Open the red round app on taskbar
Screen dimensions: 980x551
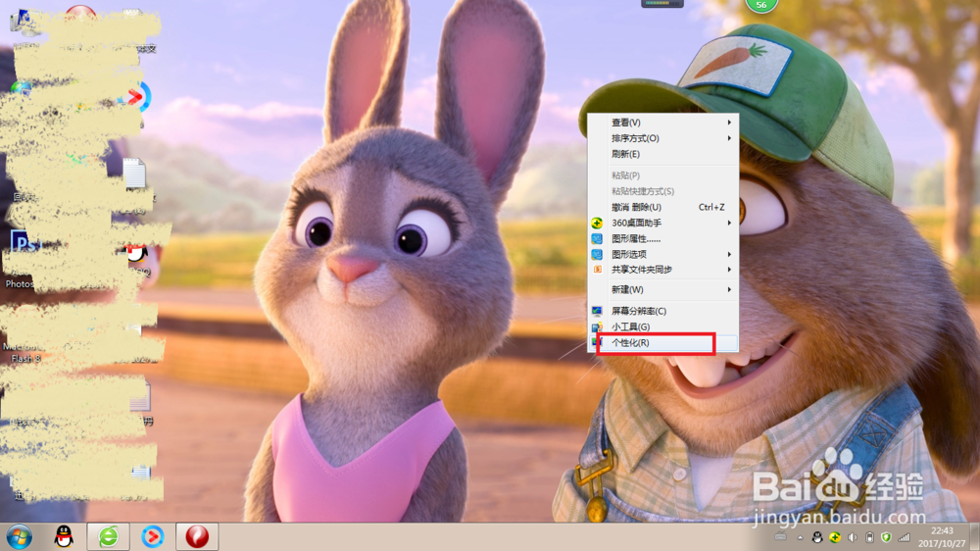click(x=197, y=536)
